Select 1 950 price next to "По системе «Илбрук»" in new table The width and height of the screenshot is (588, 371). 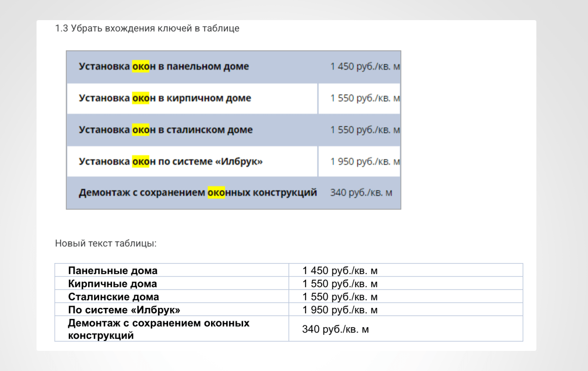coord(340,310)
